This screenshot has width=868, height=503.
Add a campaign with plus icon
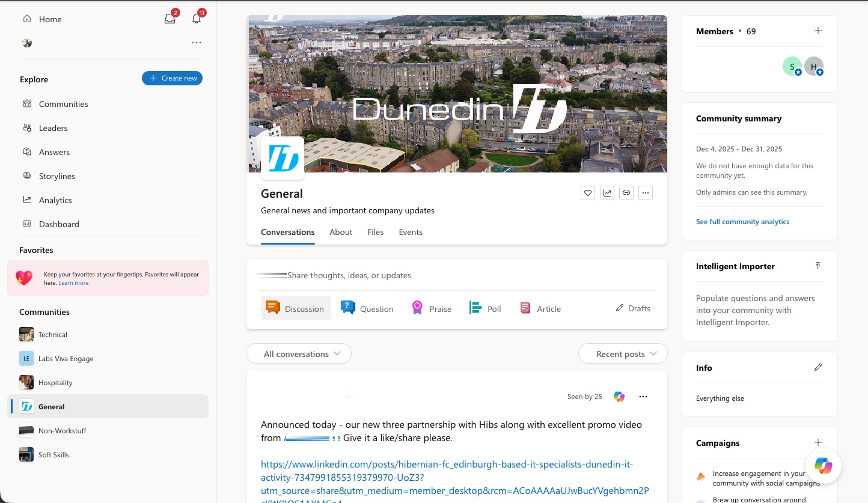click(818, 442)
